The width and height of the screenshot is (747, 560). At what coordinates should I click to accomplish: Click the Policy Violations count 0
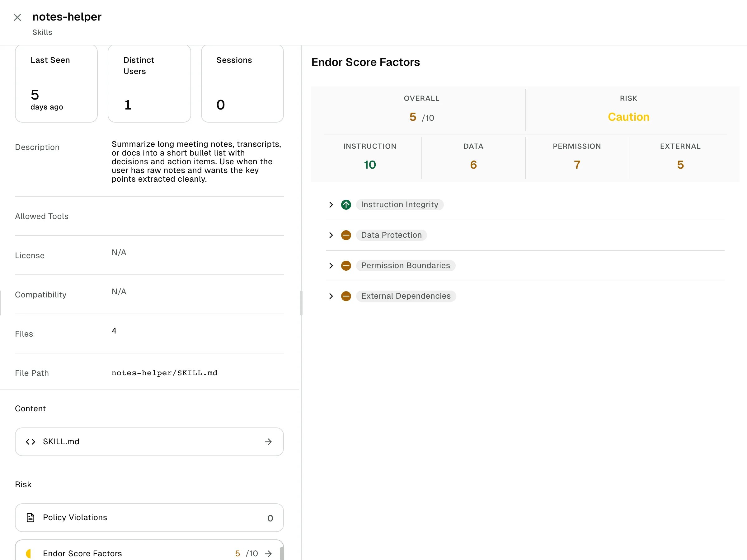(270, 518)
